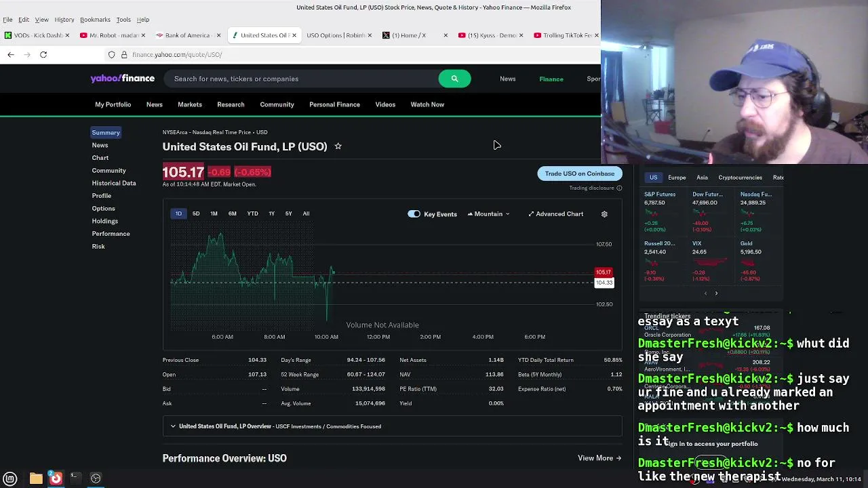This screenshot has width=868, height=488.
Task: Click the tracking protection shield icon
Action: click(112, 54)
